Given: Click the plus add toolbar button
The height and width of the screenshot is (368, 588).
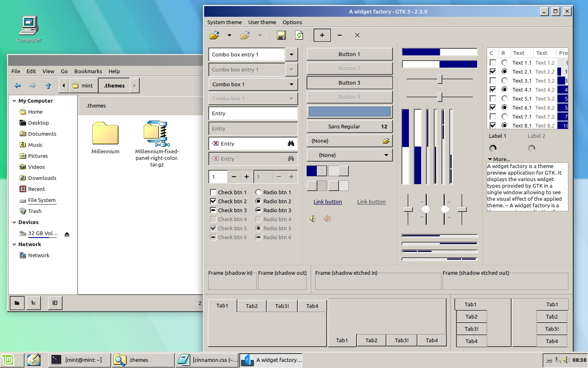Looking at the screenshot, I should point(322,36).
